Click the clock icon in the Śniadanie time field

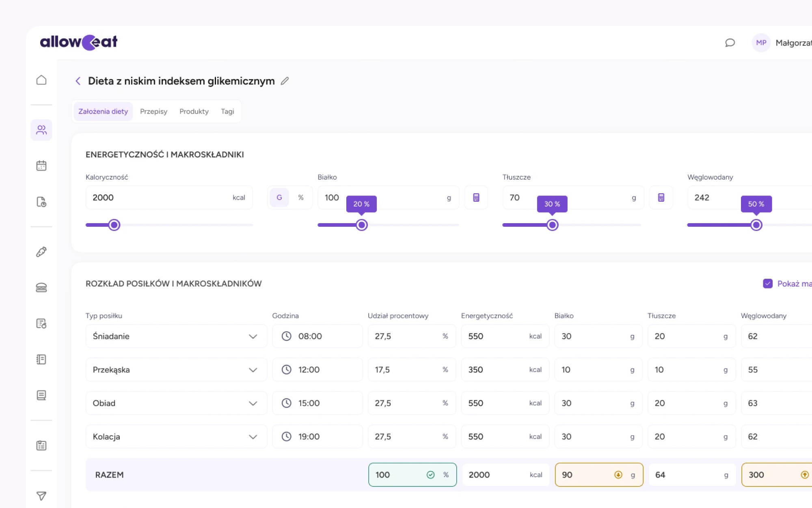tap(287, 336)
